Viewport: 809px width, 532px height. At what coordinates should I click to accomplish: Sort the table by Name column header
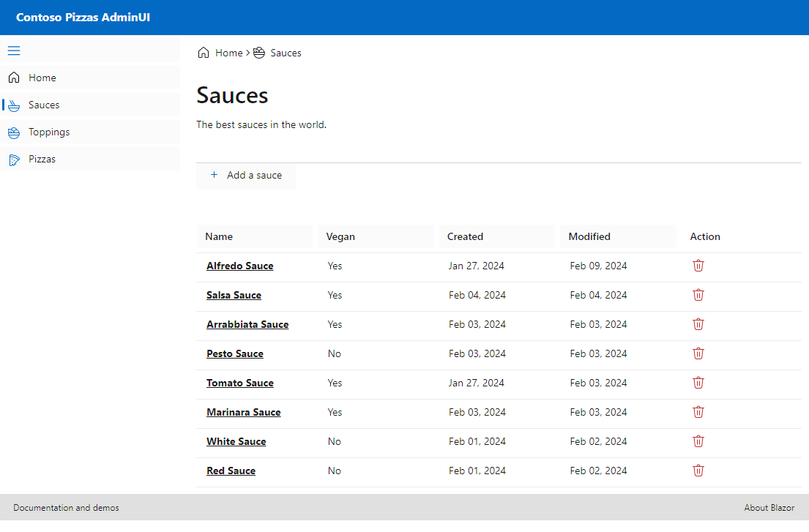[x=219, y=236]
